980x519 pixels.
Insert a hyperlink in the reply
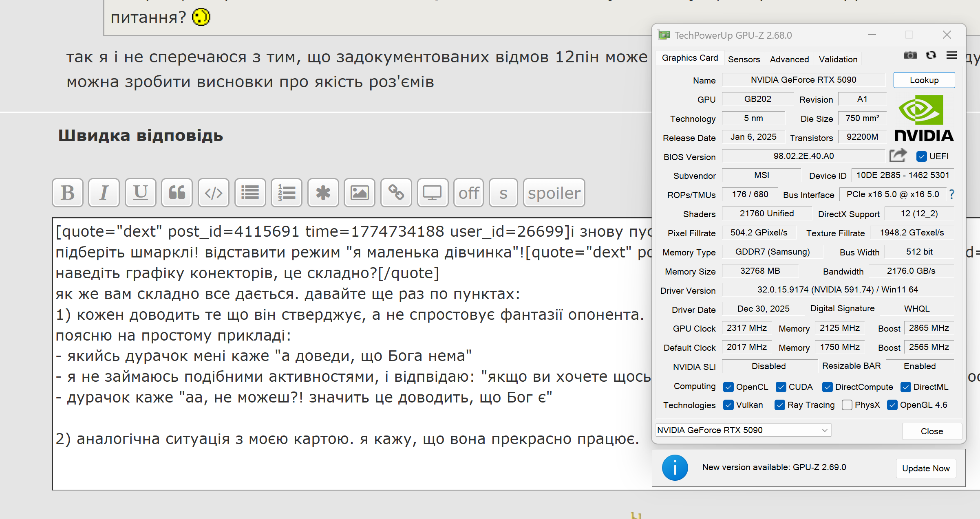coord(396,193)
